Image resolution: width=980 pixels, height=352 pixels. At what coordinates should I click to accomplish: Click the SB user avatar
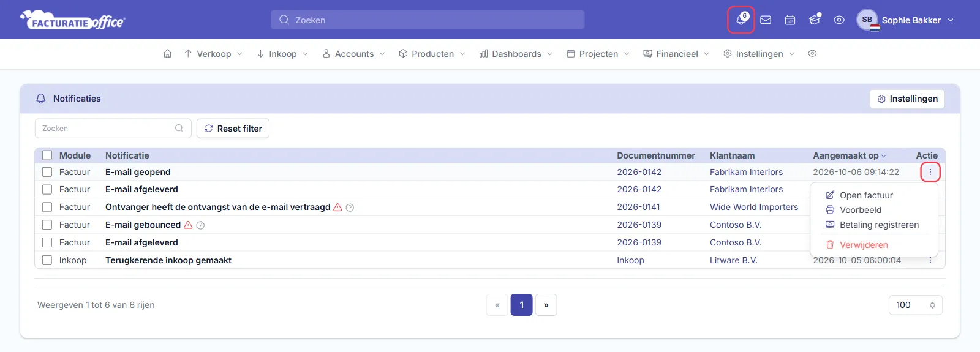867,20
